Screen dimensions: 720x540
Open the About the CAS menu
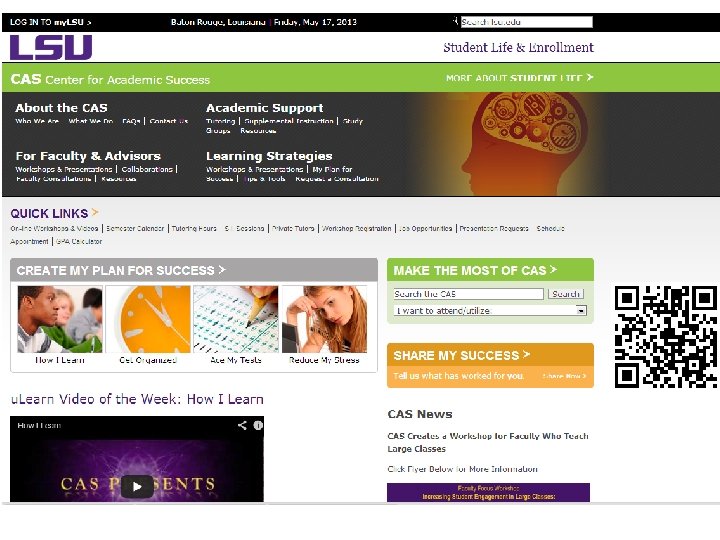coord(61,108)
